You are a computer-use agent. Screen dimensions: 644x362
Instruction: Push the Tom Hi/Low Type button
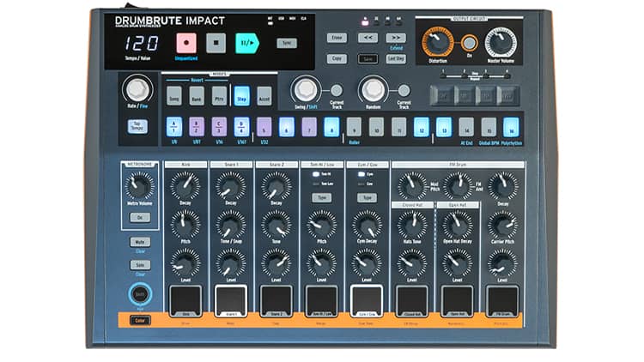[x=322, y=198]
